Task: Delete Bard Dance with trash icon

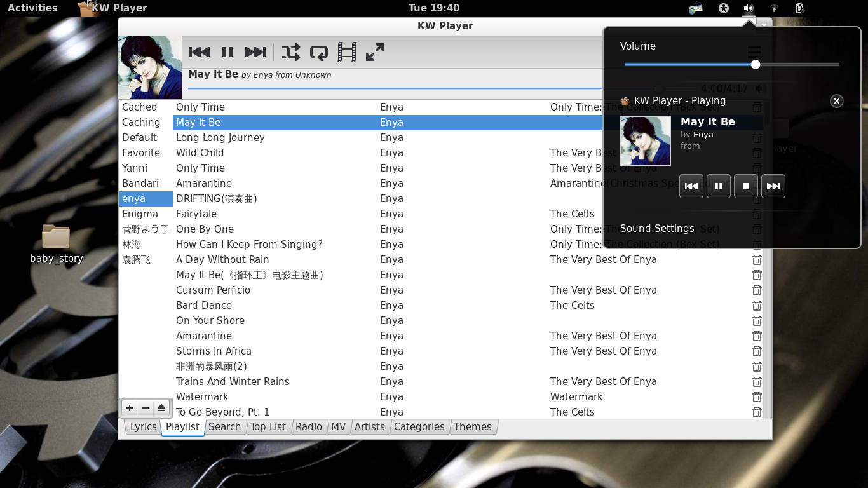Action: point(757,306)
